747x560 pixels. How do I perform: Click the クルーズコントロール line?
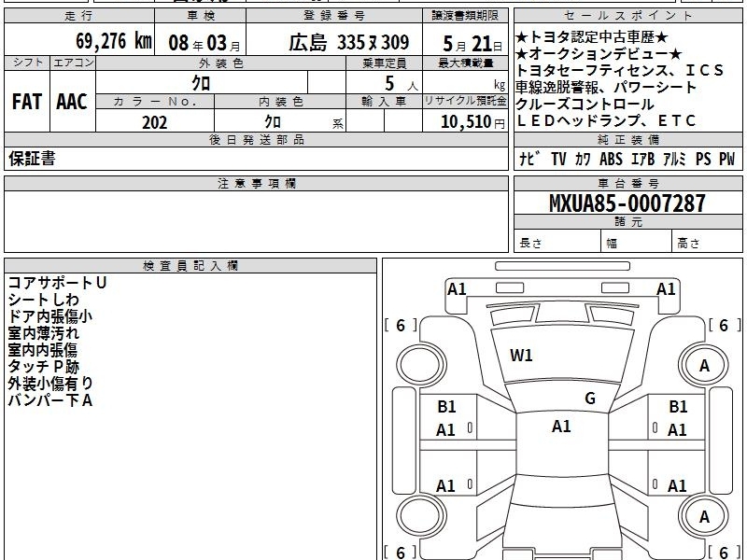[585, 104]
